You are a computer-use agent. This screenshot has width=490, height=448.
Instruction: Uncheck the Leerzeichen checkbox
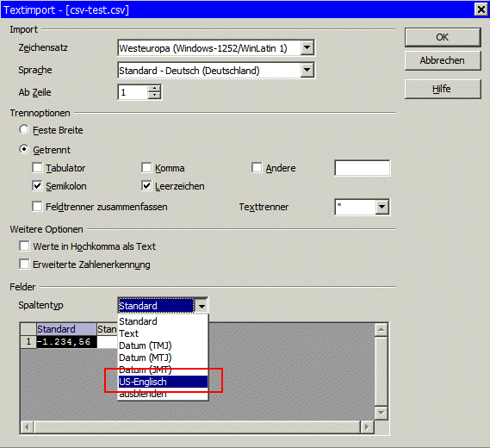146,186
